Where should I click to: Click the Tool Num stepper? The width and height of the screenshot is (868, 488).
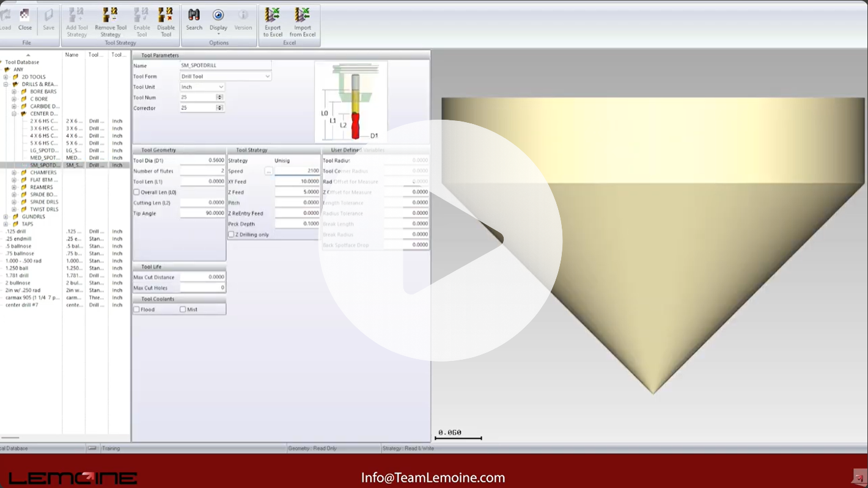click(219, 97)
